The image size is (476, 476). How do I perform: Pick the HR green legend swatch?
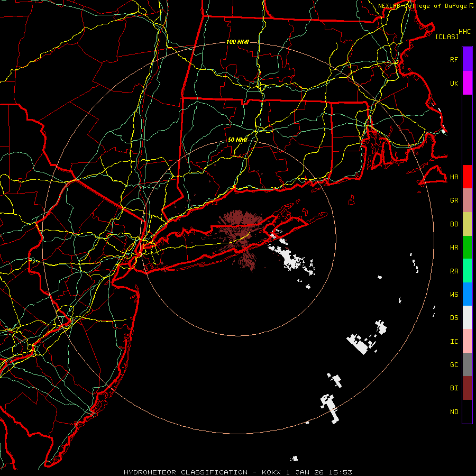pos(467,248)
